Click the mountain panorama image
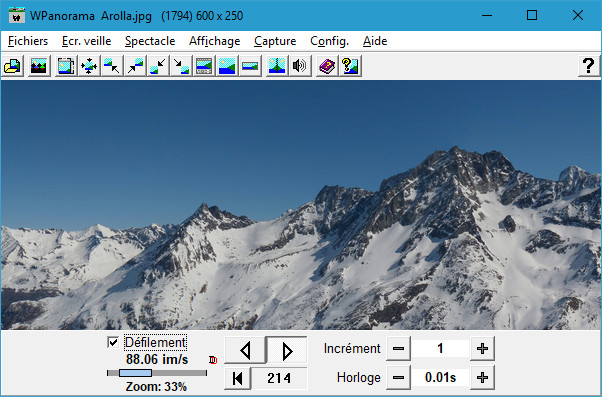 coord(301,205)
